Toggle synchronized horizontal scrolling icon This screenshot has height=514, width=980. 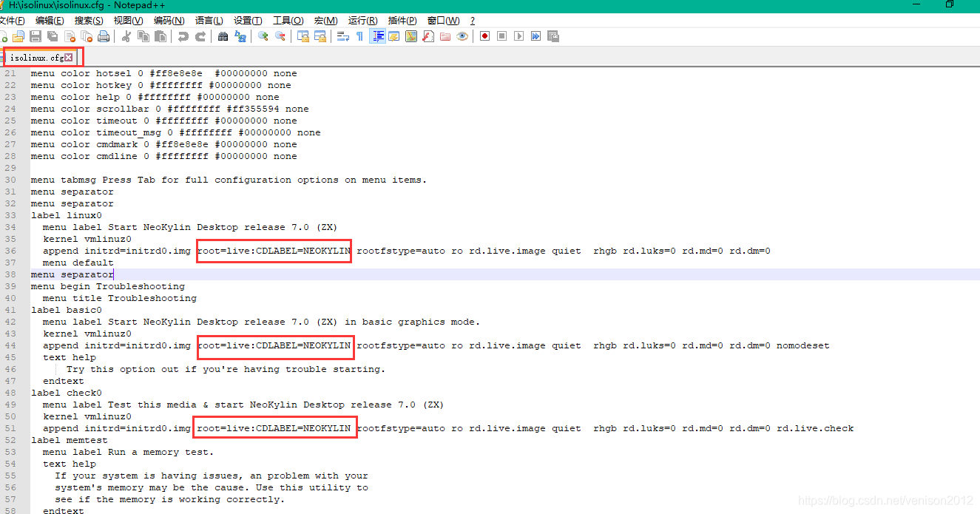[320, 36]
